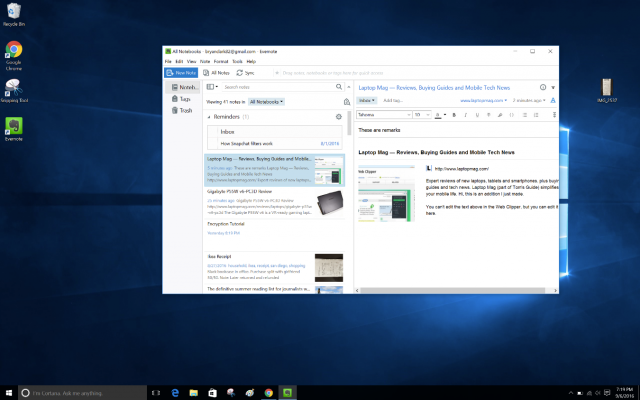The width and height of the screenshot is (640, 400).
Task: Open the note list view options dropdown
Action: (x=212, y=87)
